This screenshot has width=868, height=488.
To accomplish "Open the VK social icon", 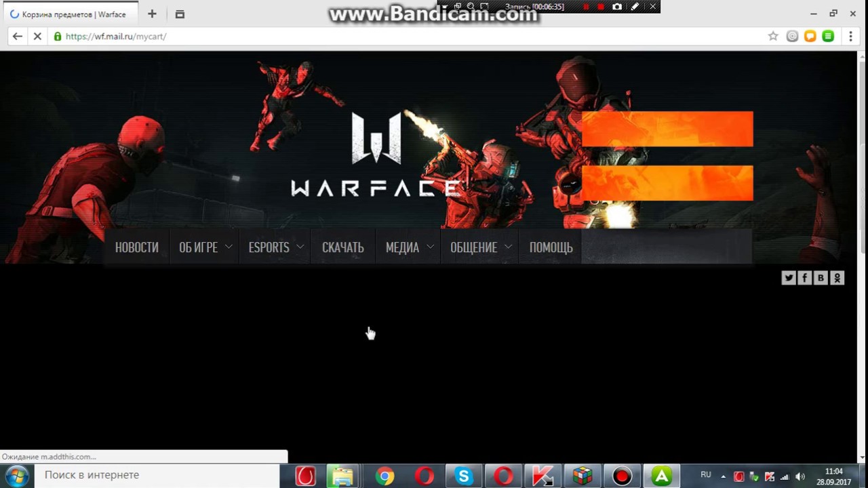I will 821,277.
